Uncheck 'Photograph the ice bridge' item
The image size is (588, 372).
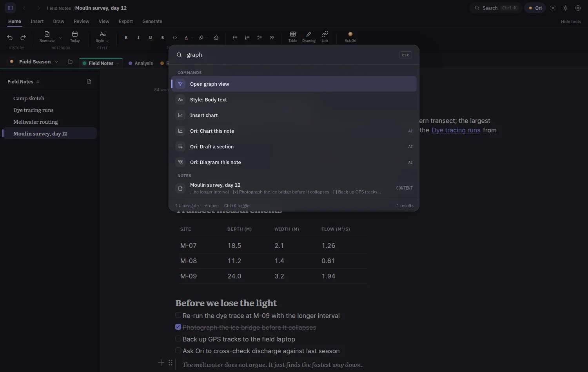[178, 327]
